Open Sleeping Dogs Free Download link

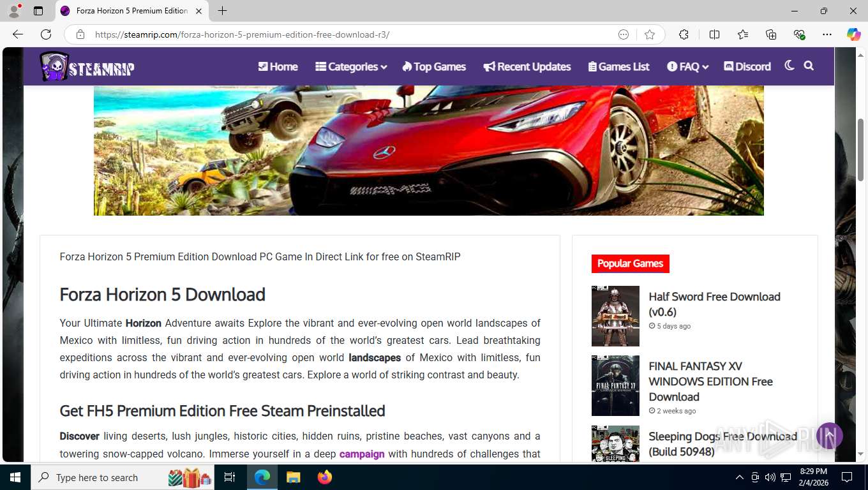coord(722,444)
